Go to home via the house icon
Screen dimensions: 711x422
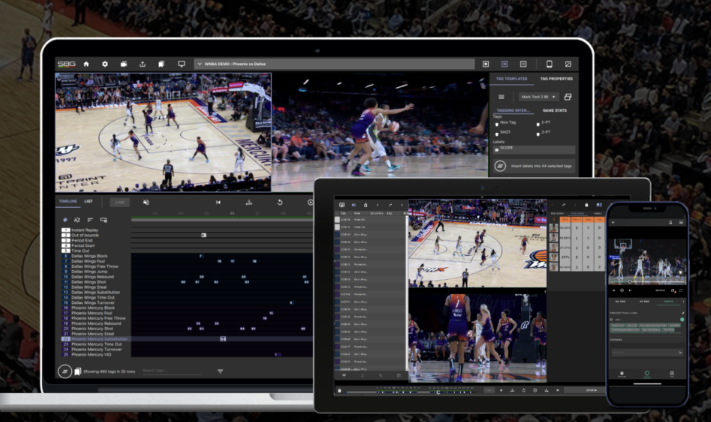(86, 64)
